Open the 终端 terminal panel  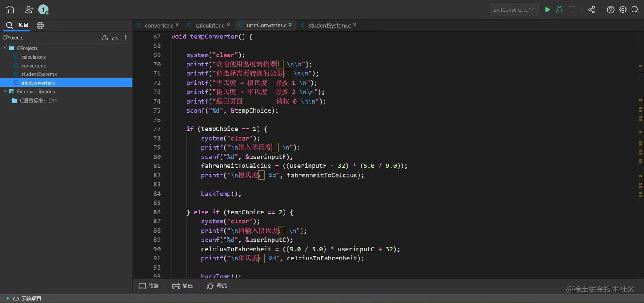point(149,286)
